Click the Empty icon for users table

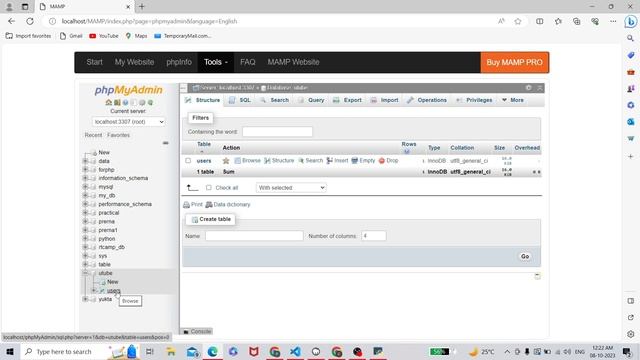[x=355, y=161]
